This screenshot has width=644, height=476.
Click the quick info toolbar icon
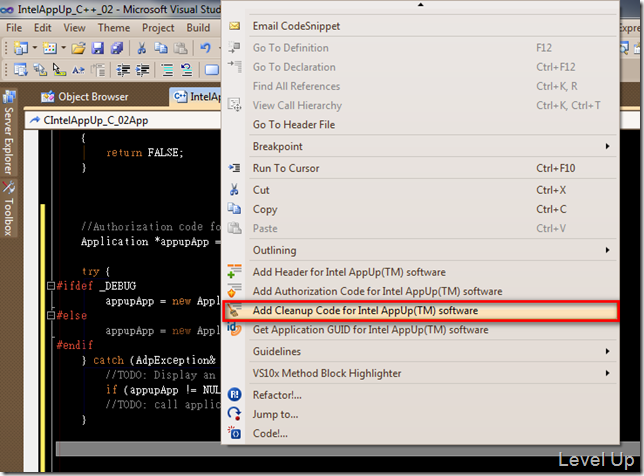(x=59, y=70)
